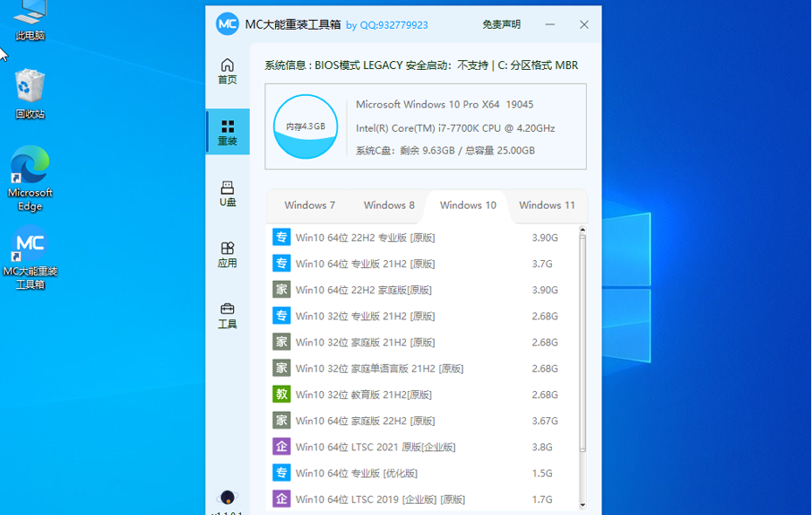Image resolution: width=812 pixels, height=515 pixels.
Task: Click 专 icon of 专业版 [优化版] row
Action: (x=282, y=472)
